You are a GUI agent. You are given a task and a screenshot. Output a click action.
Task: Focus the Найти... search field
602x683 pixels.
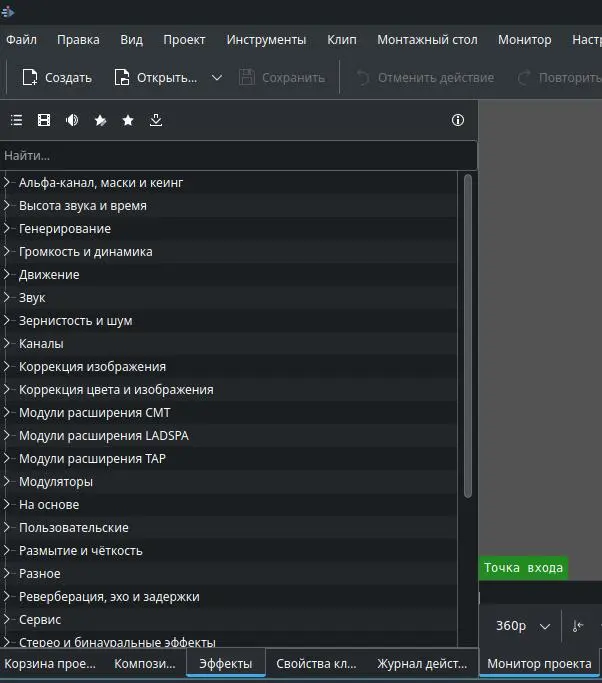(x=238, y=156)
